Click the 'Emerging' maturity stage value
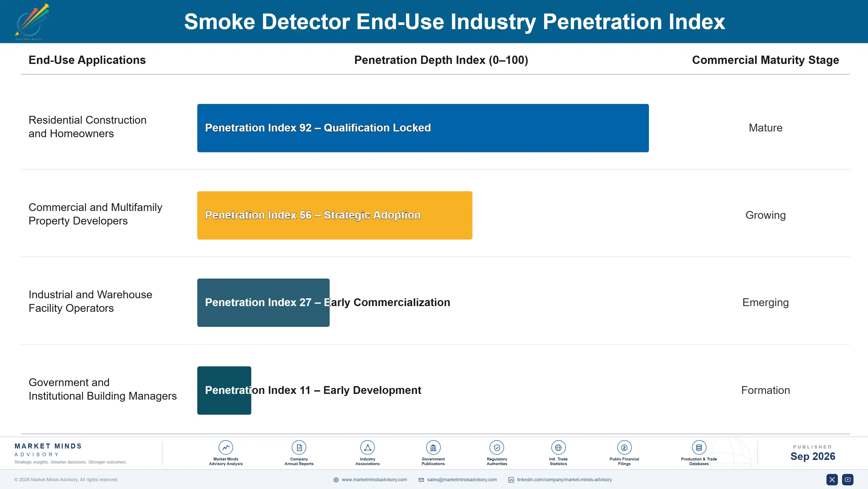Image resolution: width=868 pixels, height=489 pixels. [765, 302]
